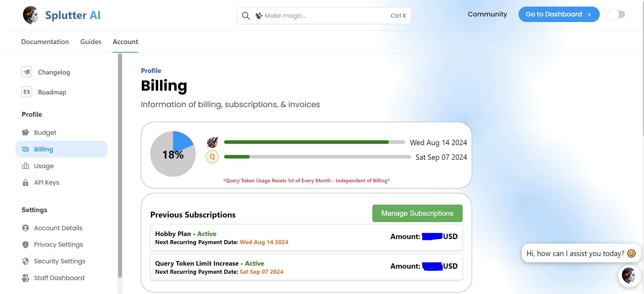Select Usage in the sidebar
Screen dimensions: 644x294
tap(44, 166)
